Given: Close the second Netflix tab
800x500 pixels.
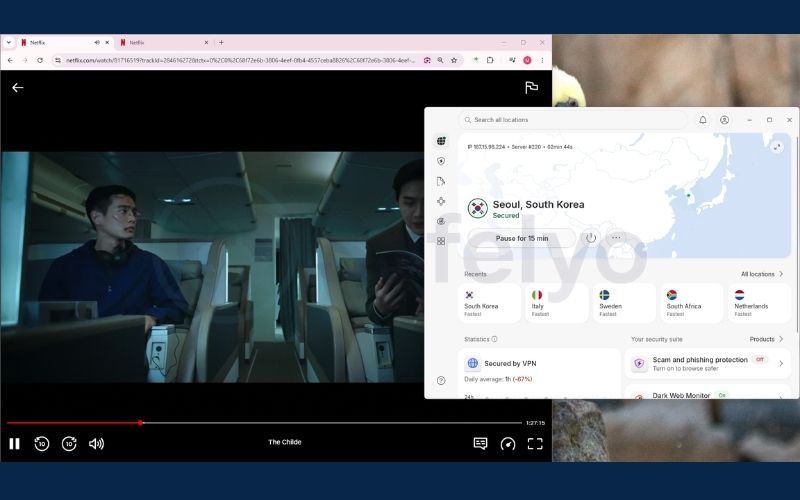Looking at the screenshot, I should pyautogui.click(x=206, y=43).
